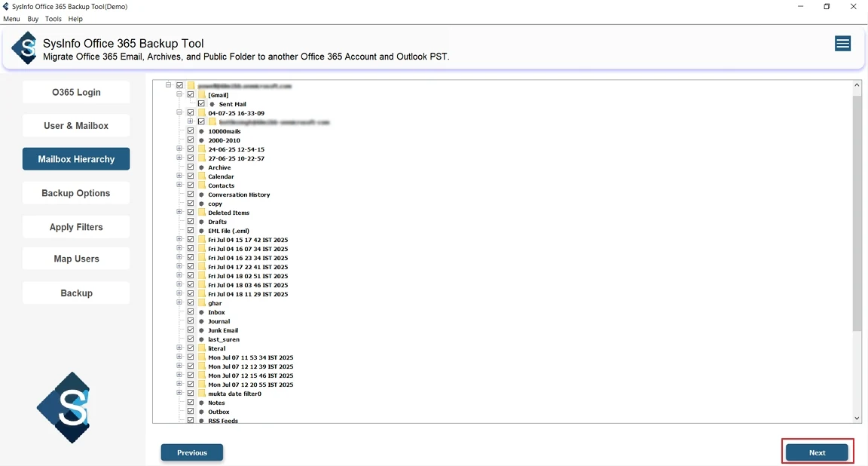Image resolution: width=868 pixels, height=466 pixels.
Task: Expand the Calendar folder node
Action: pos(179,176)
